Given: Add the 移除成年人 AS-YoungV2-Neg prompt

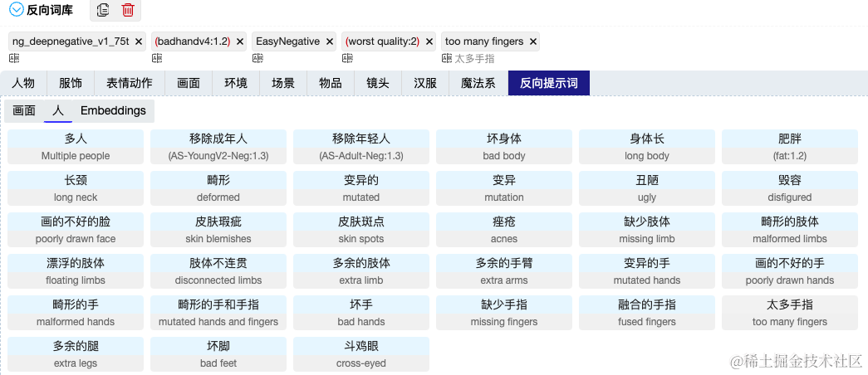Looking at the screenshot, I should (x=218, y=147).
